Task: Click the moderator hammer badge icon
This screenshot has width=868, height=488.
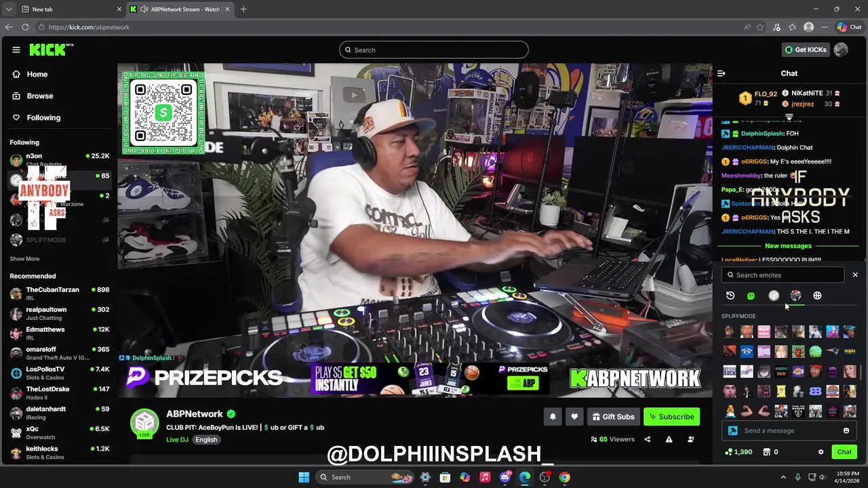Action: click(732, 430)
